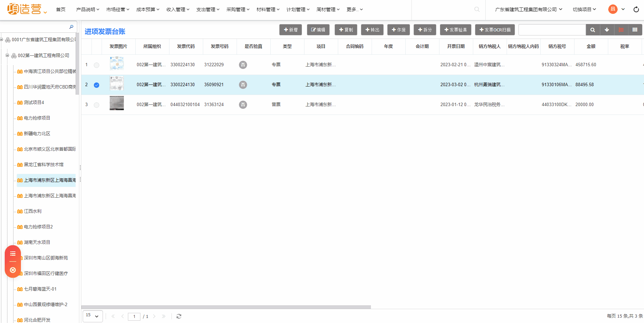The height and width of the screenshot is (323, 644).
Task: Click the 编辑 button
Action: 318,30
